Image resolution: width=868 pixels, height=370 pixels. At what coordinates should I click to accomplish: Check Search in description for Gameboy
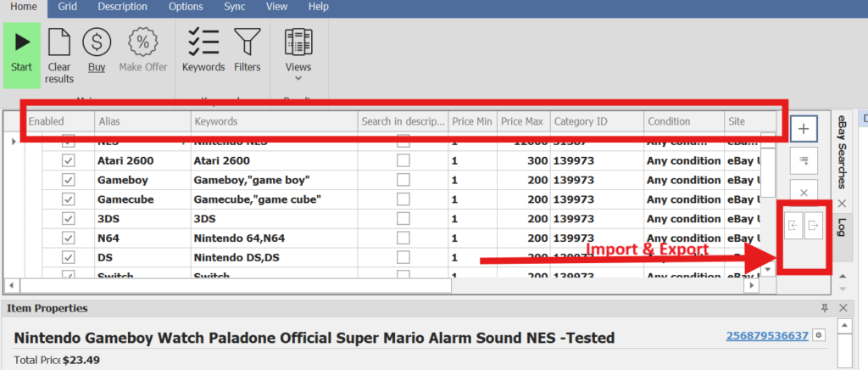point(403,181)
